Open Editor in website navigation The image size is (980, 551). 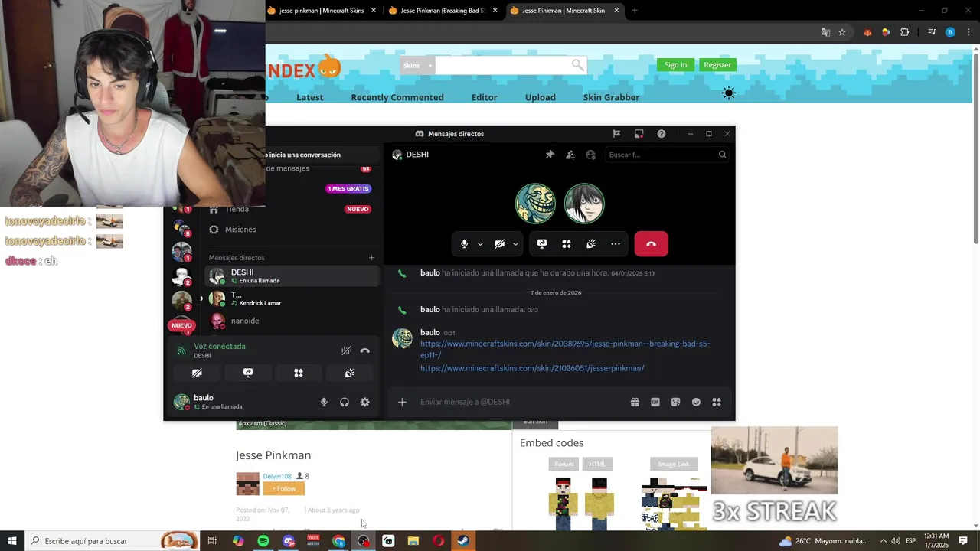(484, 97)
